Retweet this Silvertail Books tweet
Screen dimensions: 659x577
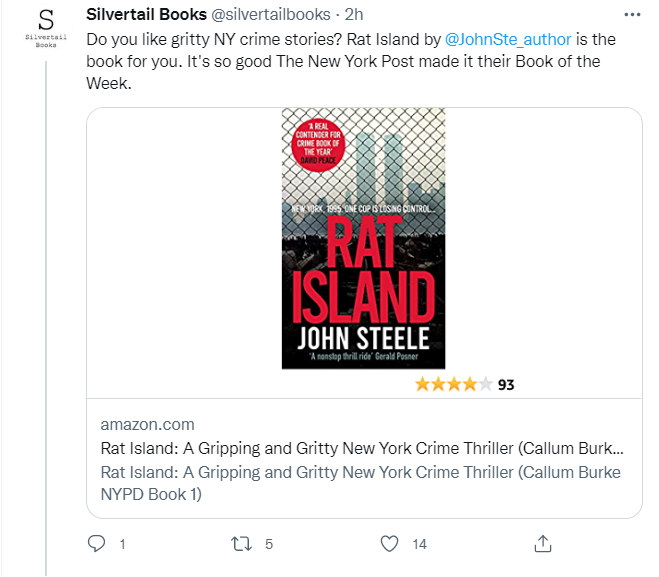241,543
